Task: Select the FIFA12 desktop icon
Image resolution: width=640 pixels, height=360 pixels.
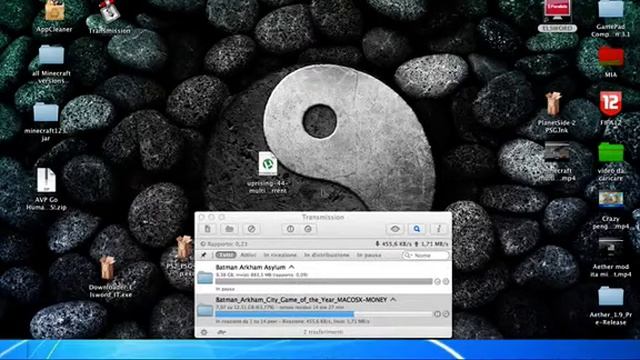Action: point(611,108)
